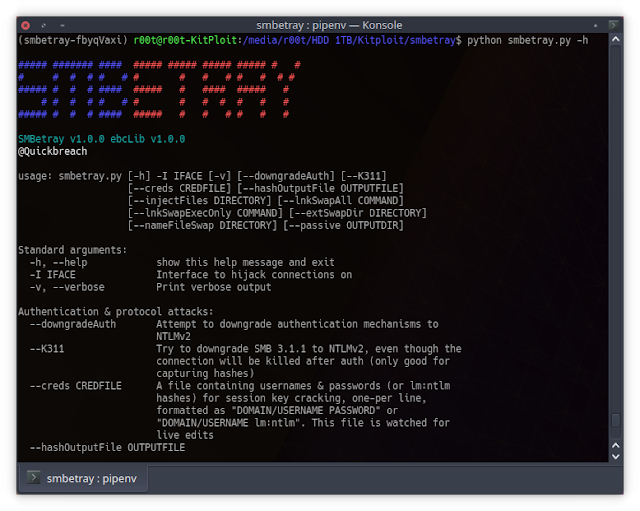Click the Konsole app icon at title bar's right end
This screenshot has width=640, height=511.
coord(613,25)
